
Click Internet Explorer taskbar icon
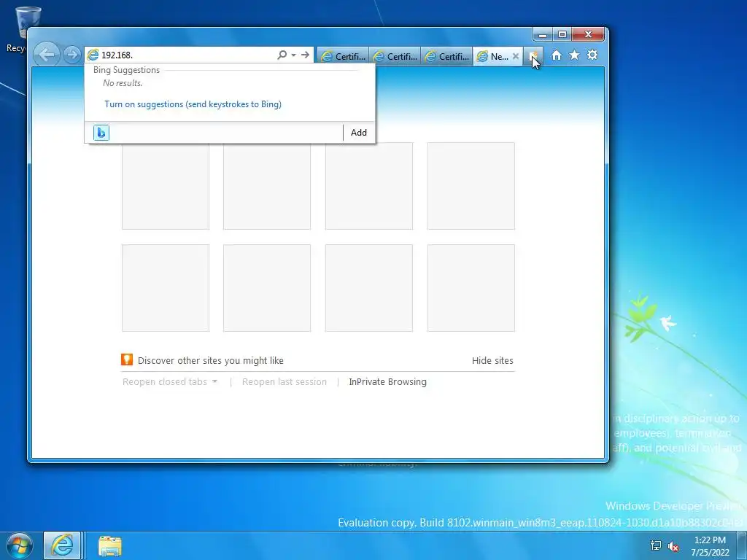tap(63, 545)
